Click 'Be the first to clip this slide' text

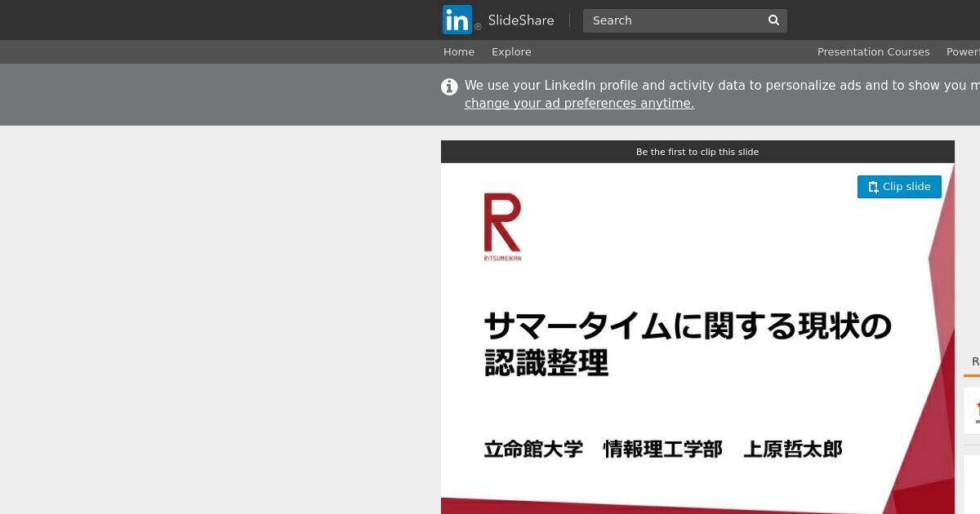point(697,152)
